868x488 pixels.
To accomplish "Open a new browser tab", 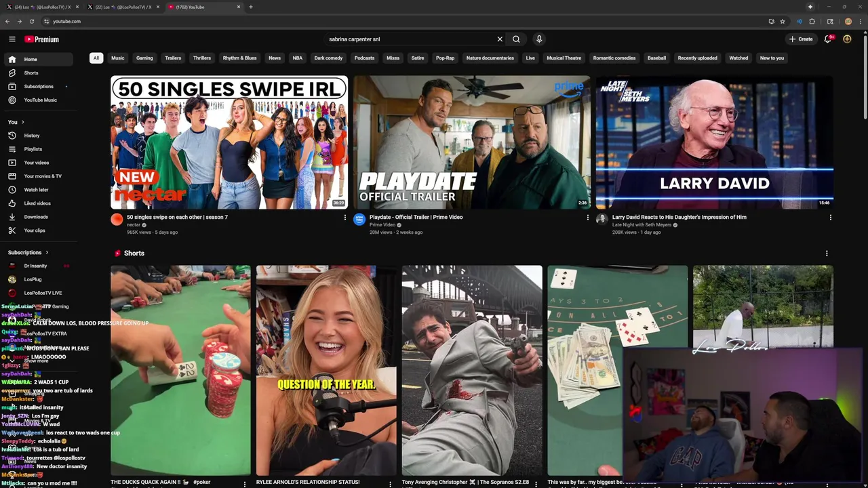I will coord(251,7).
